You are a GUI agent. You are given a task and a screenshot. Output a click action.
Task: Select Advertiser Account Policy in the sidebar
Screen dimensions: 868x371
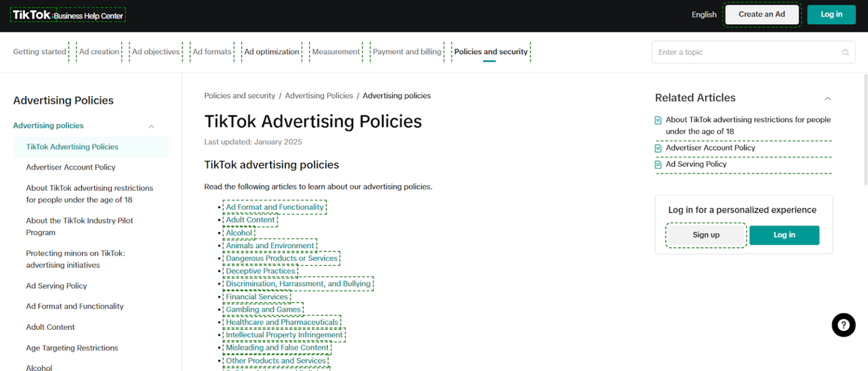pyautogui.click(x=71, y=167)
